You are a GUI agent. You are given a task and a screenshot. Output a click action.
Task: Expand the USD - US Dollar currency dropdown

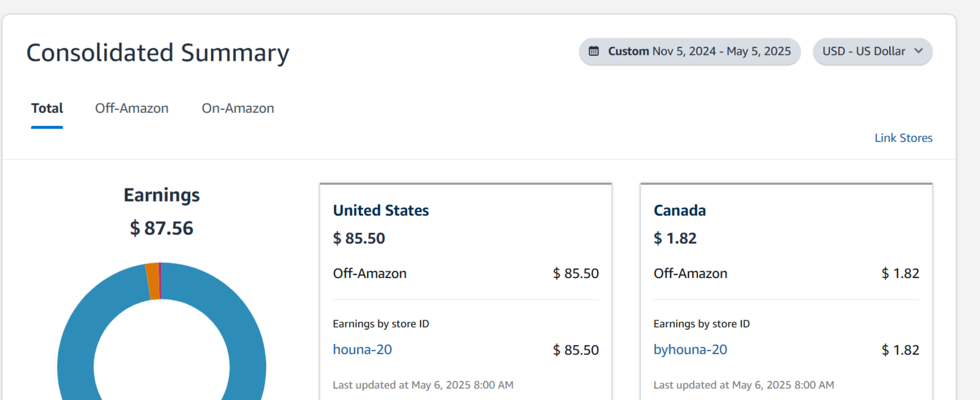872,52
